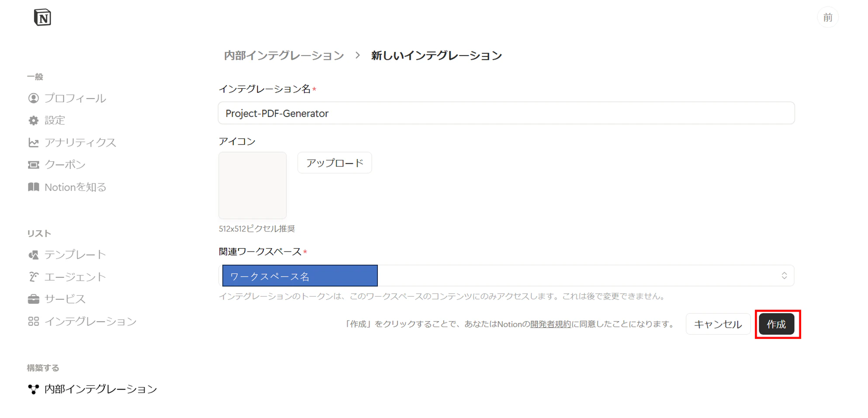Click the 512x512ピクセル推奨 hint text
This screenshot has height=418, width=868.
point(257,228)
